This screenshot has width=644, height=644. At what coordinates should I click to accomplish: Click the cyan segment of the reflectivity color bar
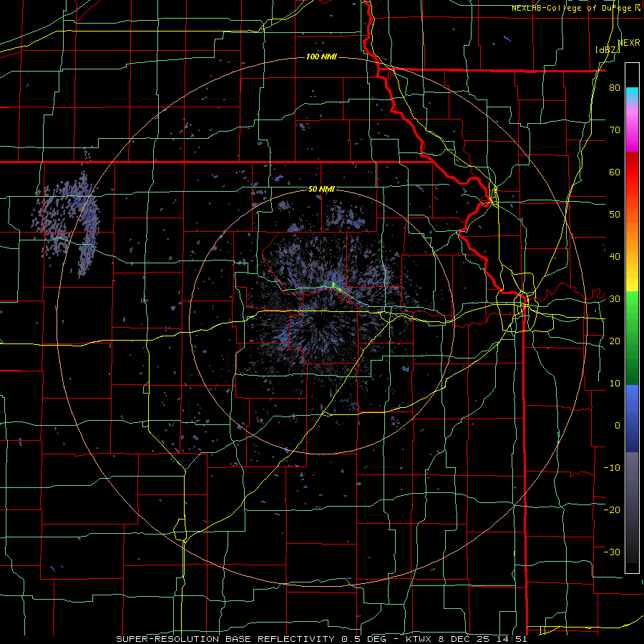pos(632,93)
